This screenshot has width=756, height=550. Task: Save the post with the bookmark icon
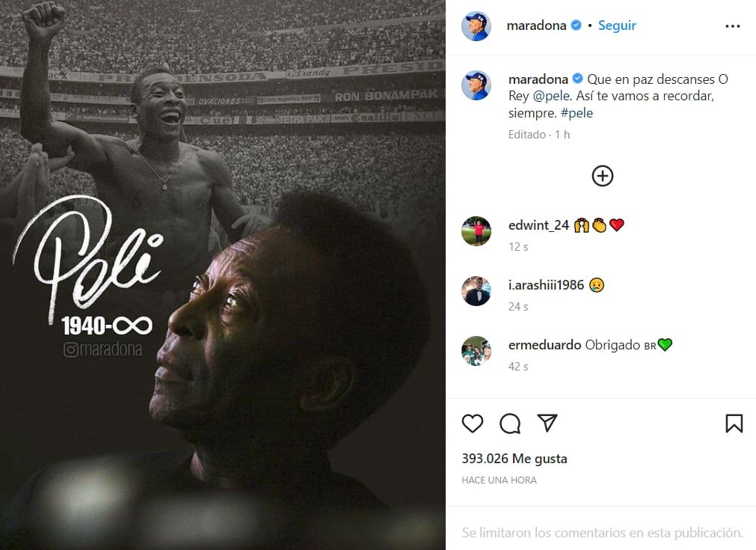click(734, 423)
